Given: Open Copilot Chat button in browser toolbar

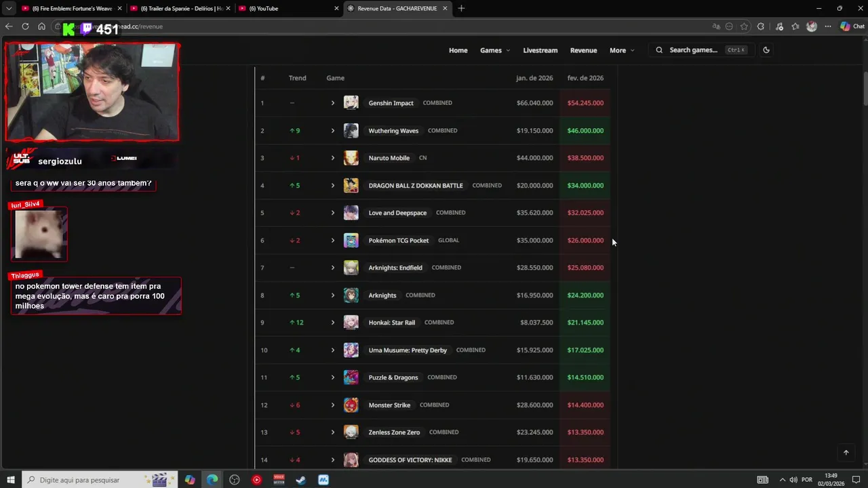Looking at the screenshot, I should coord(852,26).
